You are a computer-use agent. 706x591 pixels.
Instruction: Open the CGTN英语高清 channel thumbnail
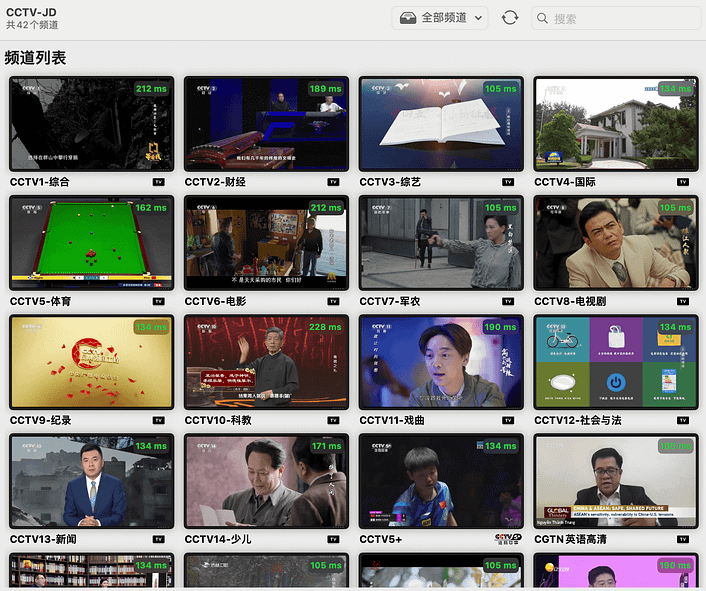[x=615, y=481]
